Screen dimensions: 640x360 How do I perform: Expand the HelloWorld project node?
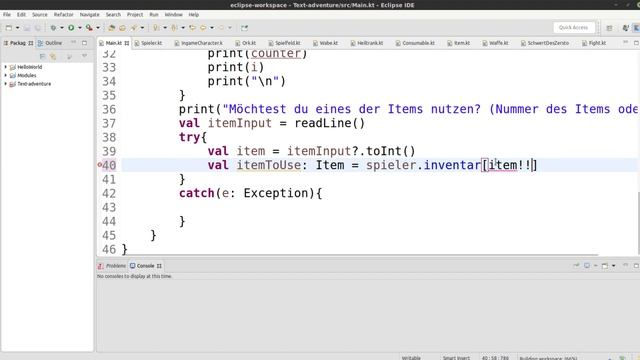click(x=6, y=67)
